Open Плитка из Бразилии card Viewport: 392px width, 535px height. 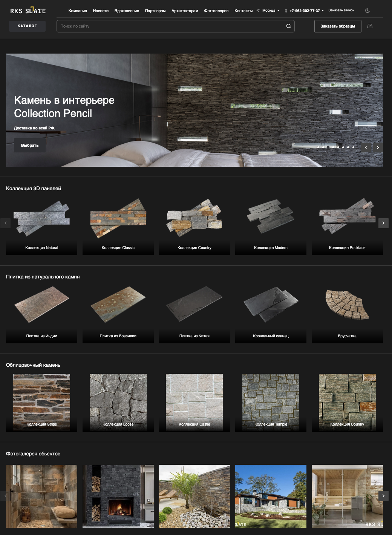click(x=118, y=314)
